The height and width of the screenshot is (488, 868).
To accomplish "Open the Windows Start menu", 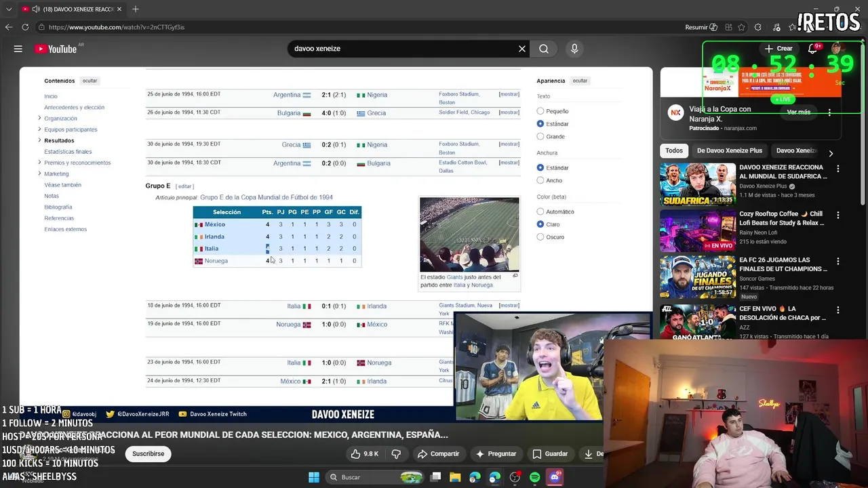I will coord(314,477).
